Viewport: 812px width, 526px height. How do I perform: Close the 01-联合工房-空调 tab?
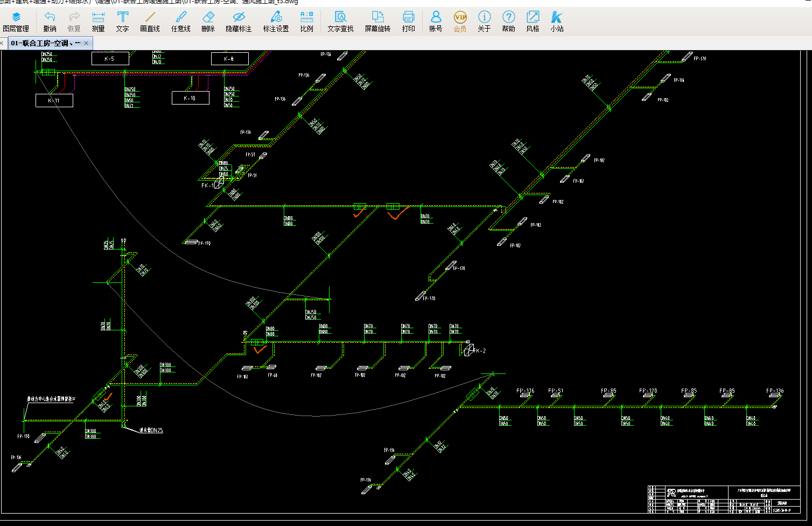(x=86, y=43)
